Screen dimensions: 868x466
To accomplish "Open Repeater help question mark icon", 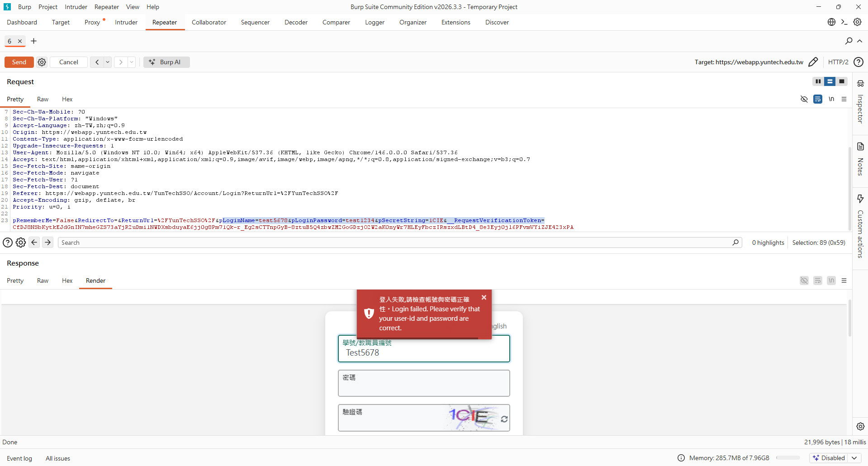I will (x=859, y=62).
